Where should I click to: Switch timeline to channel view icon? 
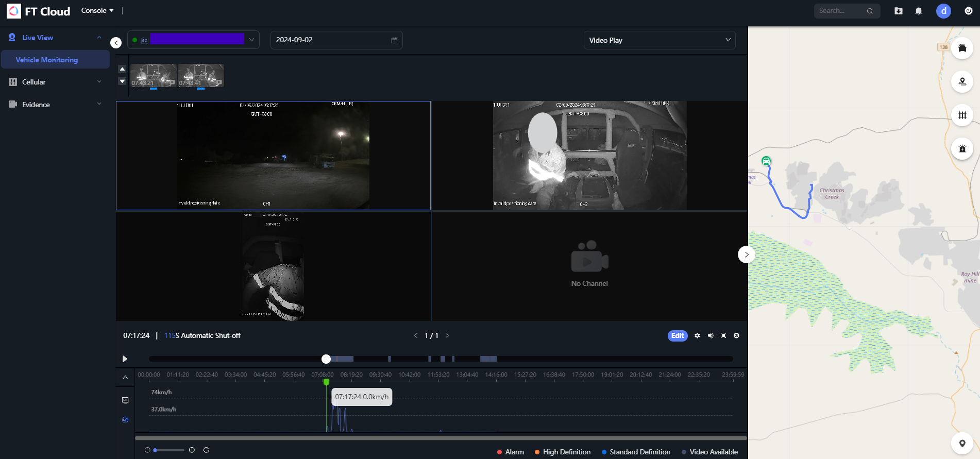[x=125, y=400]
